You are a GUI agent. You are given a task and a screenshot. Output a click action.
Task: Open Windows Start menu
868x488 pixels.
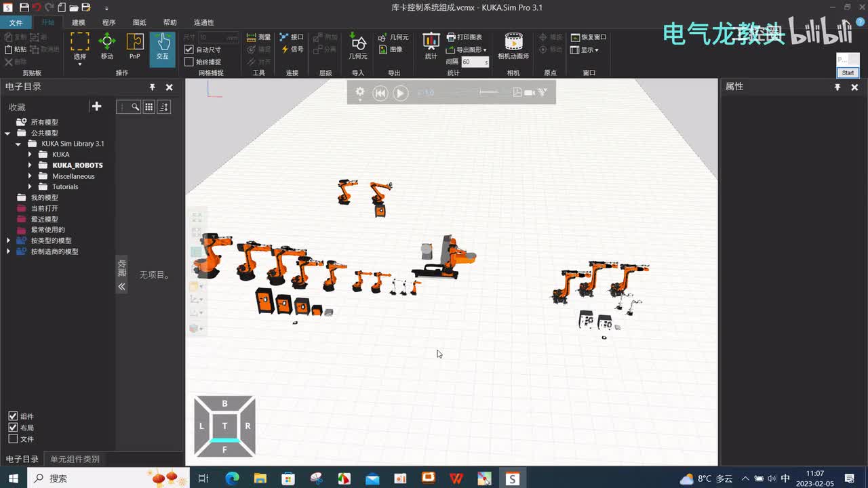pyautogui.click(x=14, y=479)
